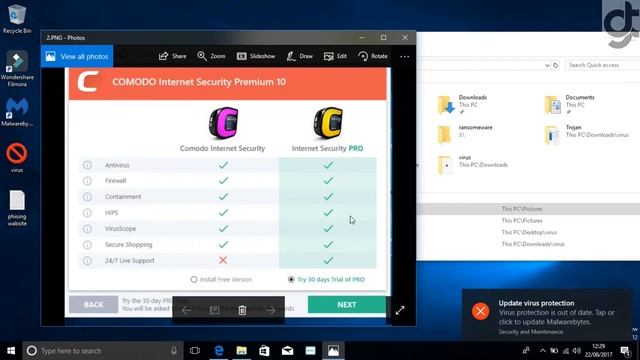Click info icon next to 24/7 Live Support
Screen dimensions: 640x360
pos(87,260)
